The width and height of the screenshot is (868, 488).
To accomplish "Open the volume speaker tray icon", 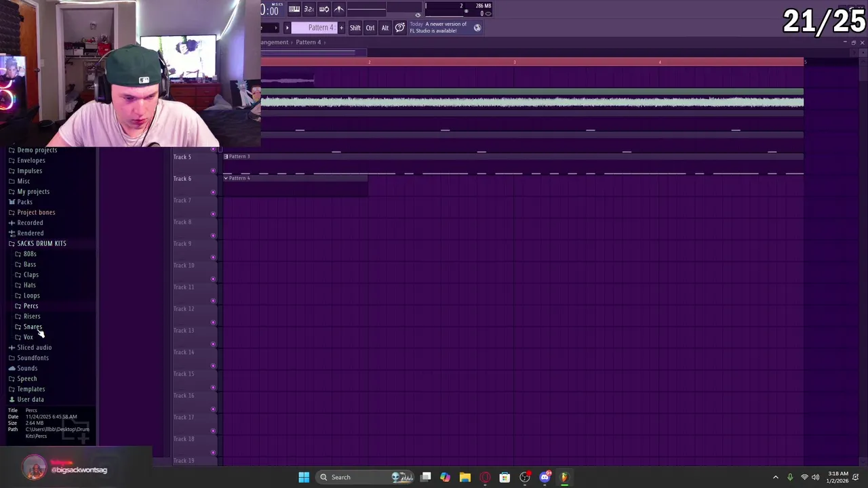I will (x=816, y=477).
